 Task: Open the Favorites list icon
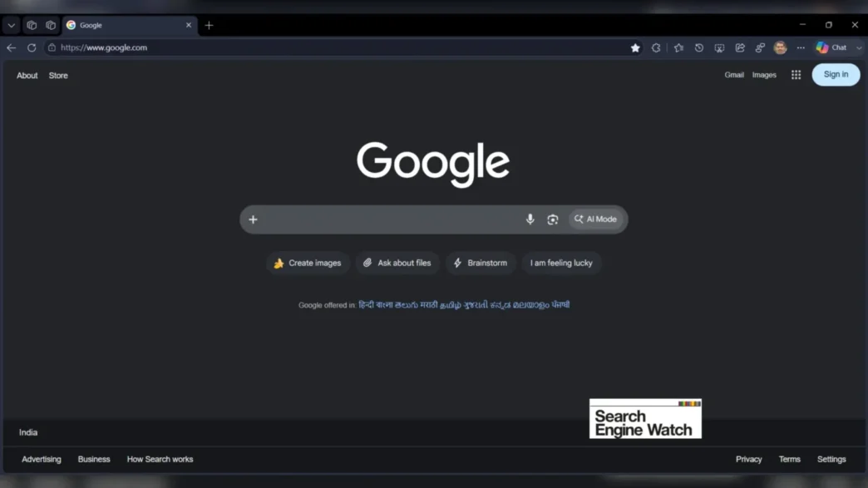(x=678, y=48)
